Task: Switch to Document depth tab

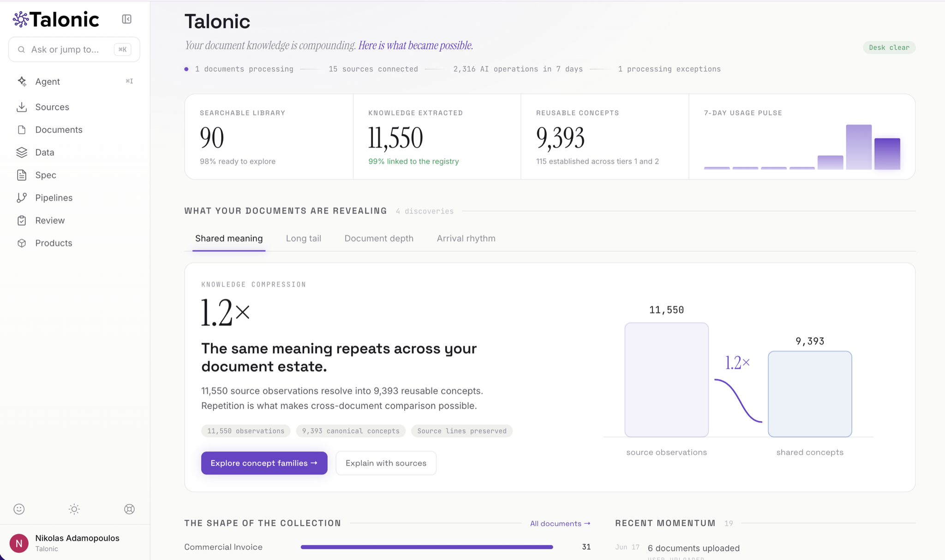Action: click(x=379, y=238)
